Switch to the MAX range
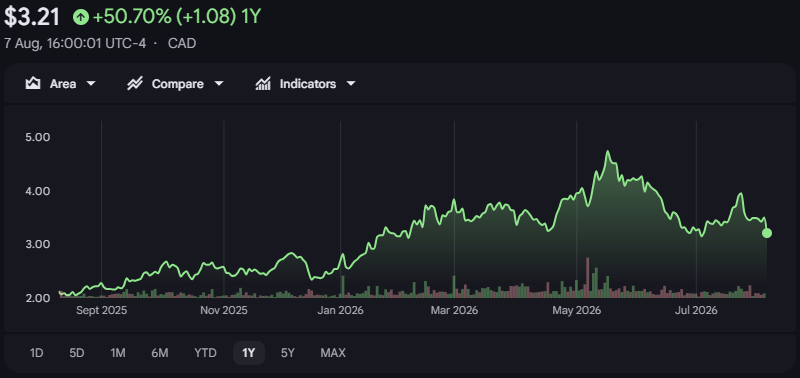The image size is (800, 378). 333,353
